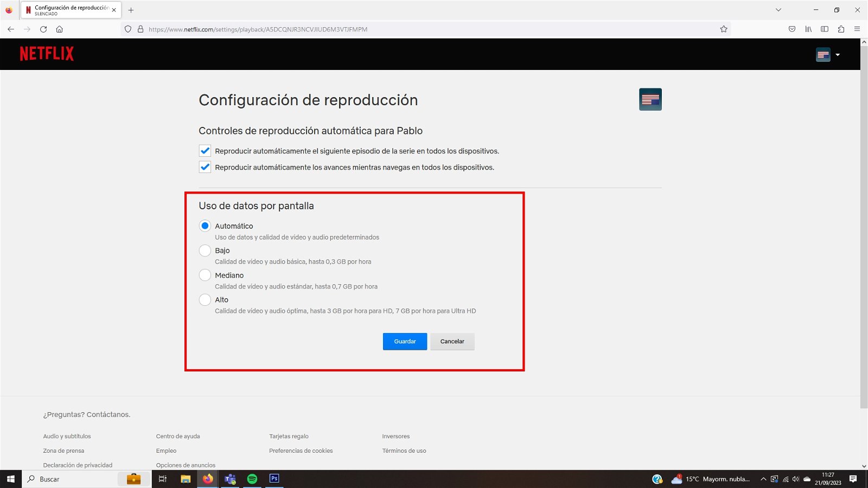Bookmark this page with the star icon

coord(724,29)
